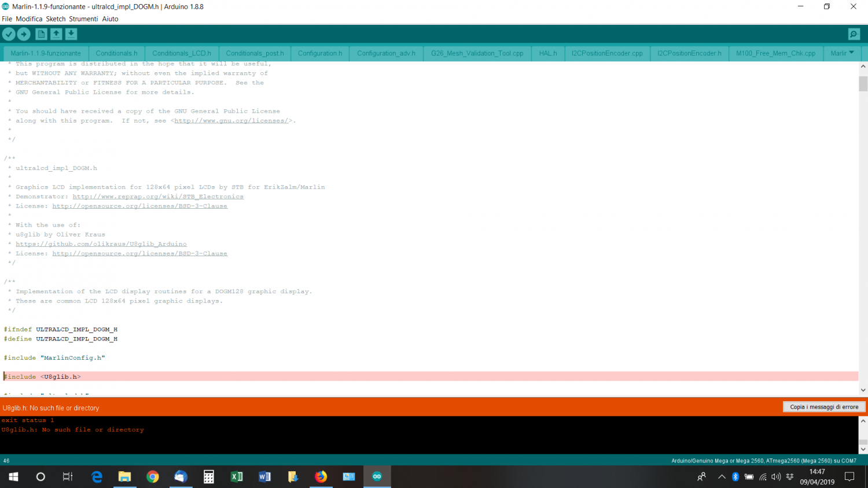868x488 pixels.
Task: Open File Explorer from taskbar
Action: [x=124, y=476]
